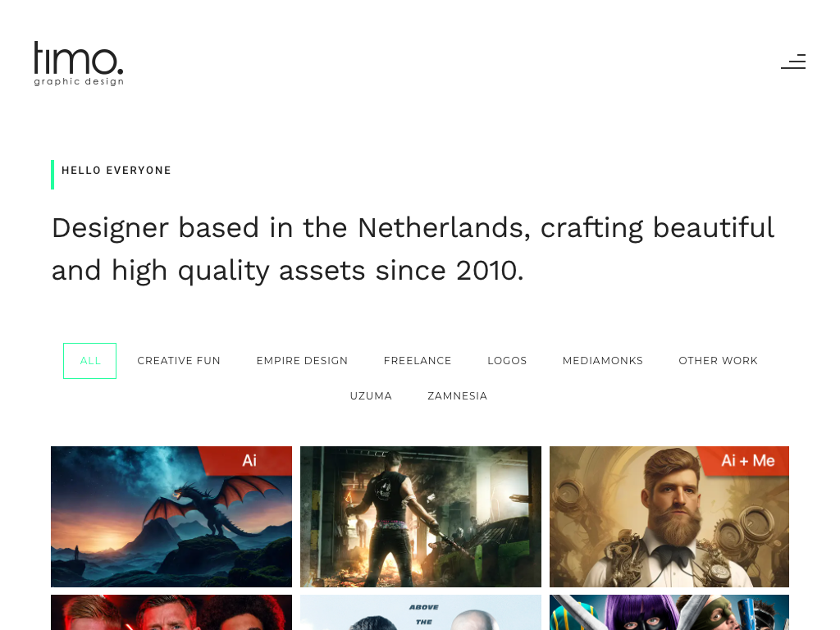The height and width of the screenshot is (630, 840).
Task: Open the bearded steampunk man thumbnail
Action: (x=669, y=517)
